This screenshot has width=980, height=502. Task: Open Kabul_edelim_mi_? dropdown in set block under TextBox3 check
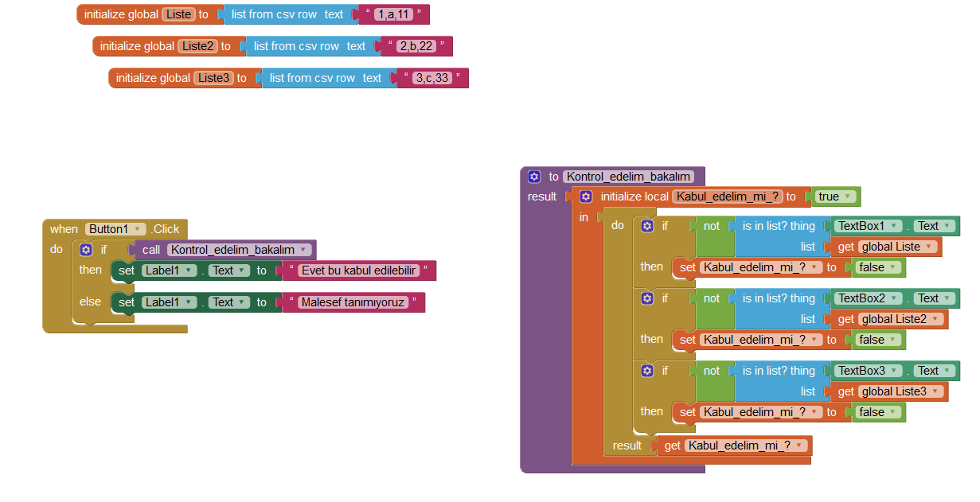coord(760,412)
